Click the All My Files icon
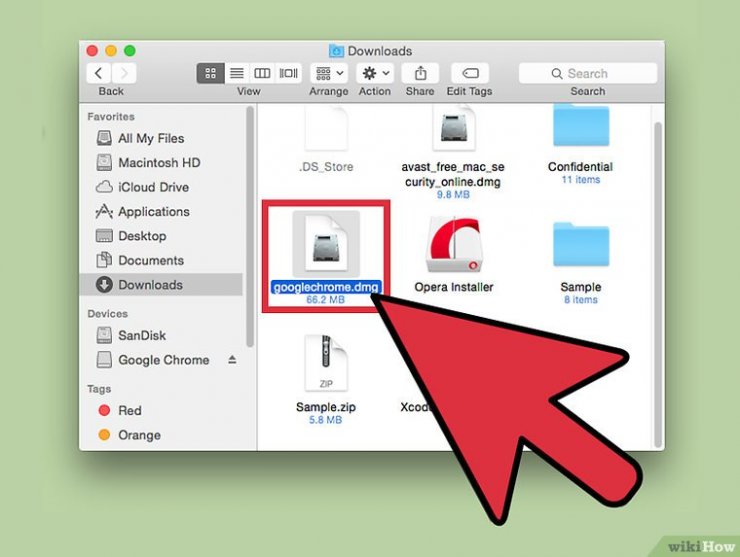The image size is (740, 557). coord(104,138)
